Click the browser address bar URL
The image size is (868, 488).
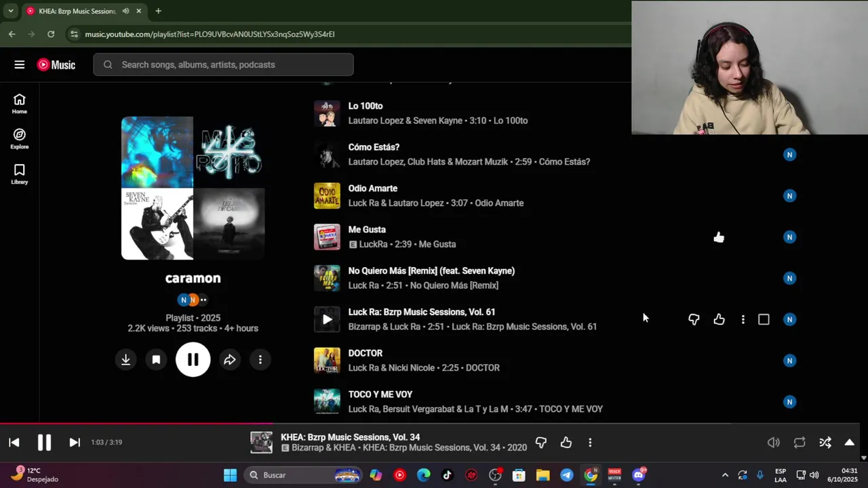coord(210,34)
